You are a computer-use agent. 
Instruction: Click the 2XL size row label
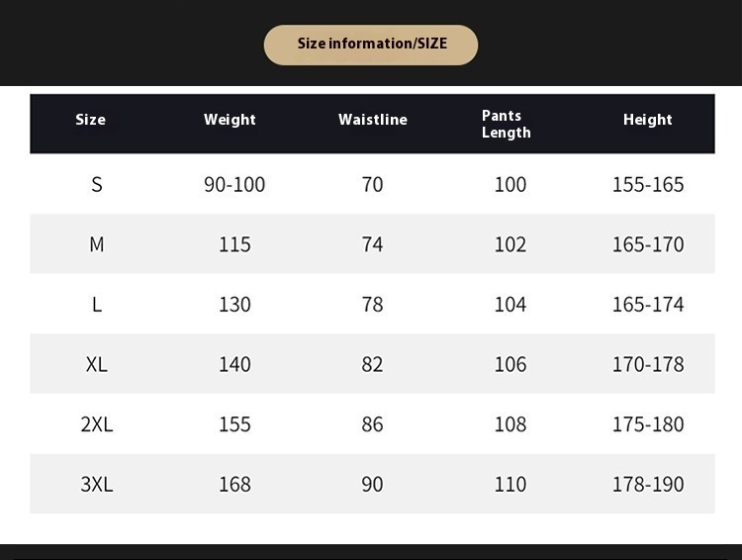[x=97, y=424]
